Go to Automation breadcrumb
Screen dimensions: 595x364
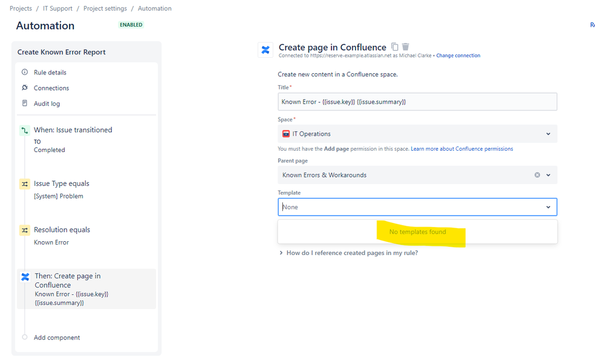click(x=154, y=8)
